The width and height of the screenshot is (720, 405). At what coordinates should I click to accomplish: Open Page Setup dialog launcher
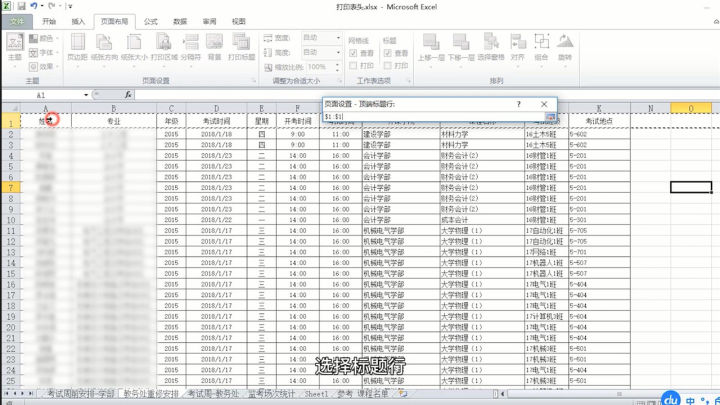(254, 81)
